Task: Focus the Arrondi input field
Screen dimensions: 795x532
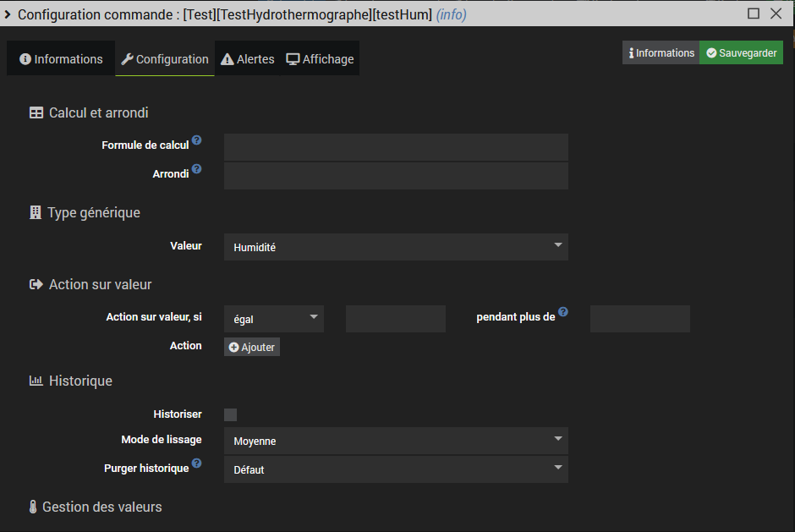Action: point(396,176)
